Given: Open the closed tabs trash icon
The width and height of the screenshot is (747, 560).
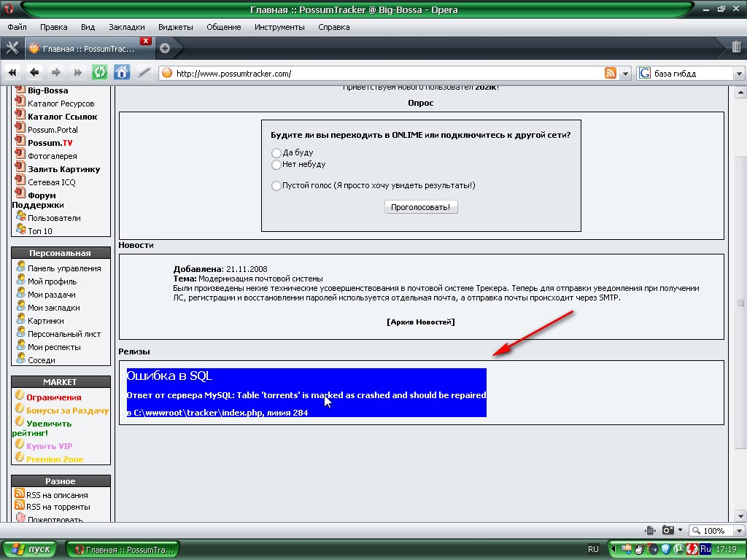Looking at the screenshot, I should [x=735, y=47].
